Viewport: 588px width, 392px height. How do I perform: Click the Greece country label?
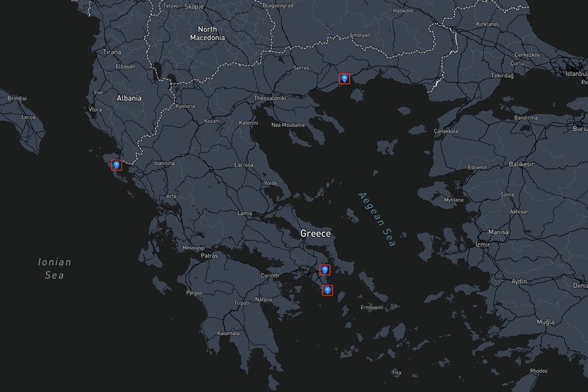[x=315, y=234]
